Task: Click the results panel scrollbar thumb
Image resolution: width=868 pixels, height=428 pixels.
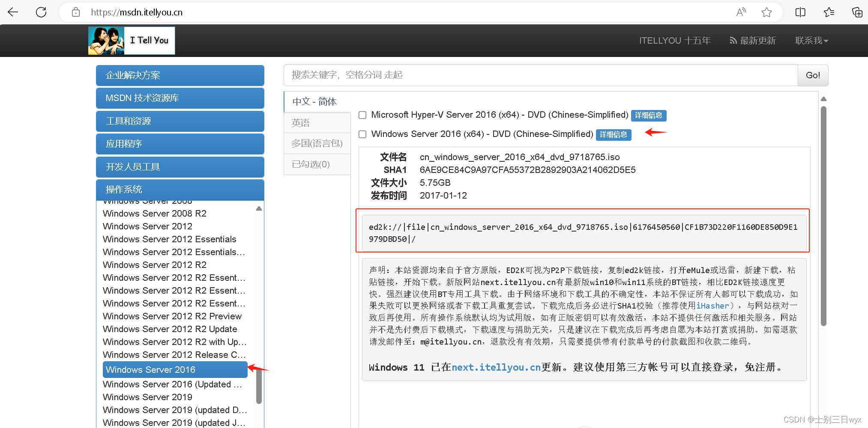Action: coord(823,216)
